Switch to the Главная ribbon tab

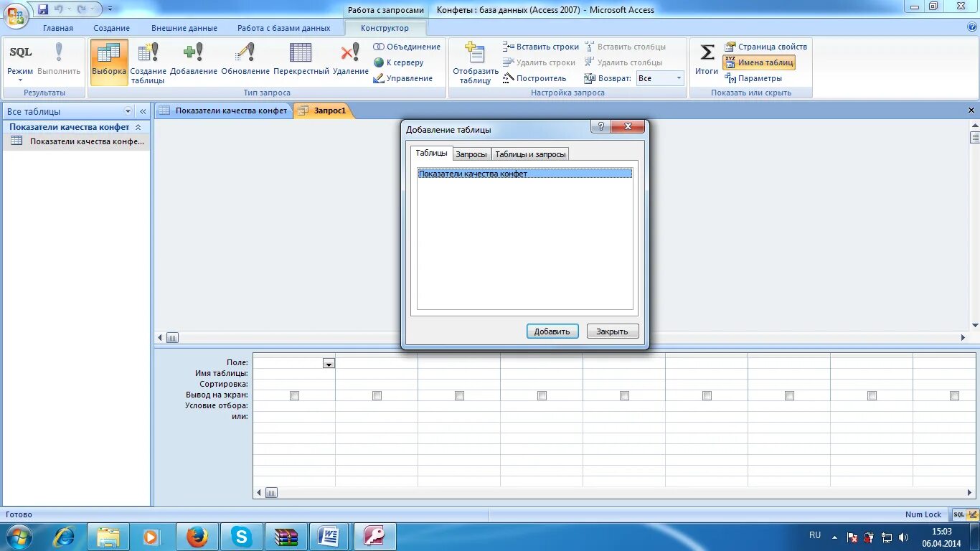[x=58, y=28]
